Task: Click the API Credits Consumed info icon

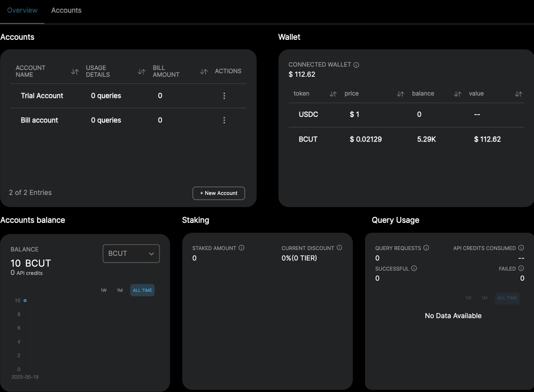Action: [x=521, y=248]
